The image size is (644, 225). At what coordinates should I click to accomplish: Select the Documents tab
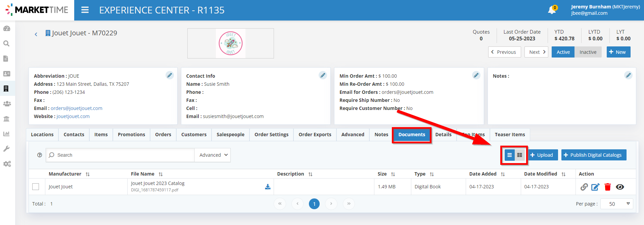pos(412,135)
